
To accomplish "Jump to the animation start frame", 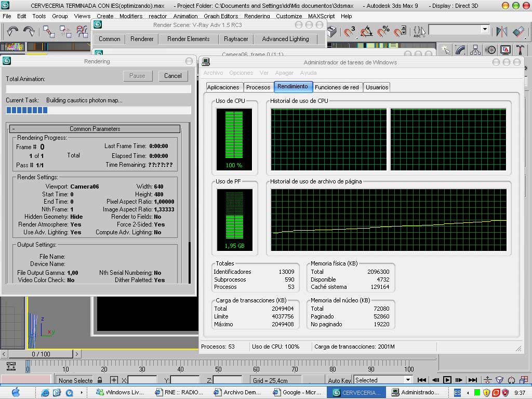I will (x=422, y=380).
